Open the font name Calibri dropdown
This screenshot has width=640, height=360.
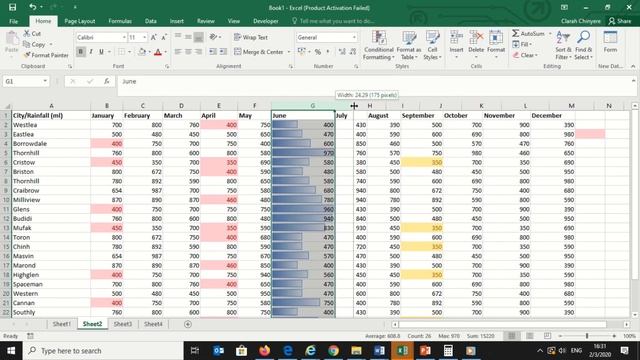coord(124,37)
